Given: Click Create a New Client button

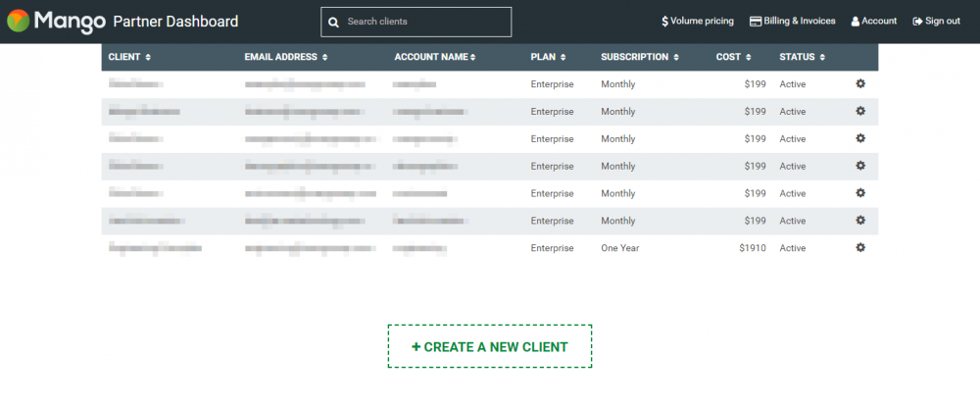Looking at the screenshot, I should click(489, 346).
